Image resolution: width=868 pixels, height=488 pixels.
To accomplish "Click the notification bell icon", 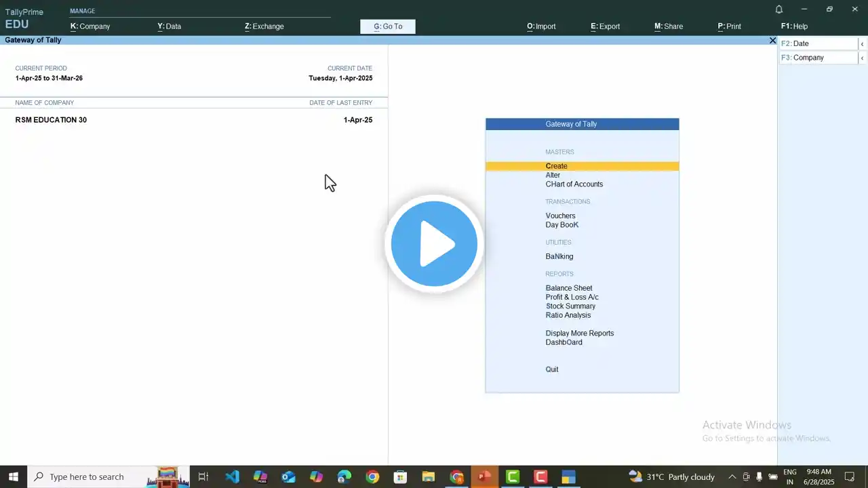I will coord(779,9).
